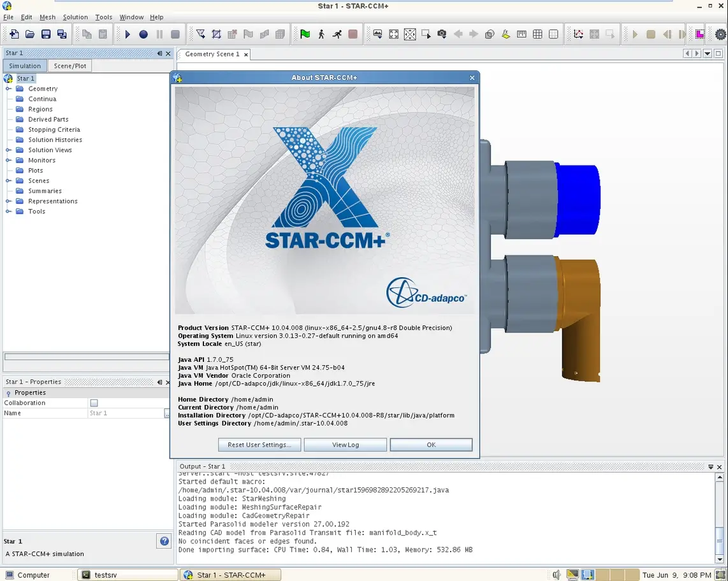The width and height of the screenshot is (728, 581).
Task: Open the Output panel options dropdown
Action: tap(710, 467)
